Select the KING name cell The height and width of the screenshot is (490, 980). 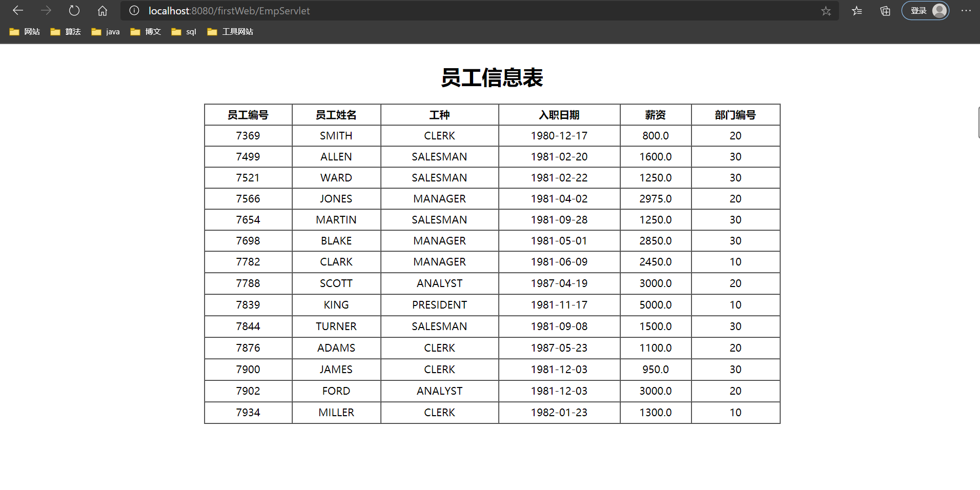coord(336,305)
